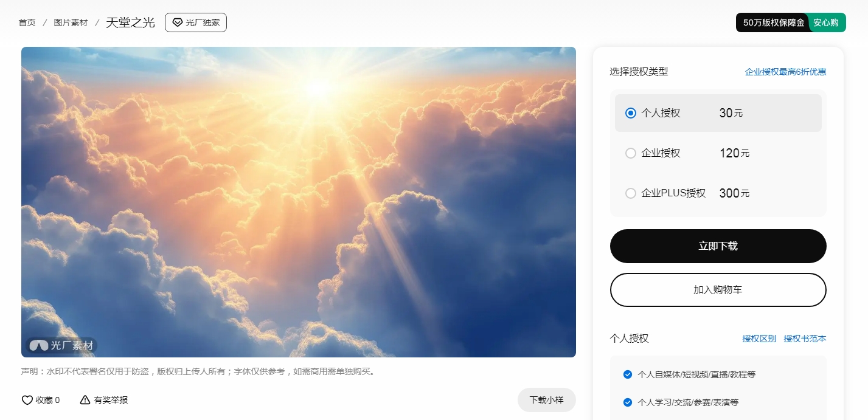Click the 安心购 green badge
This screenshot has width=868, height=420.
pos(827,22)
